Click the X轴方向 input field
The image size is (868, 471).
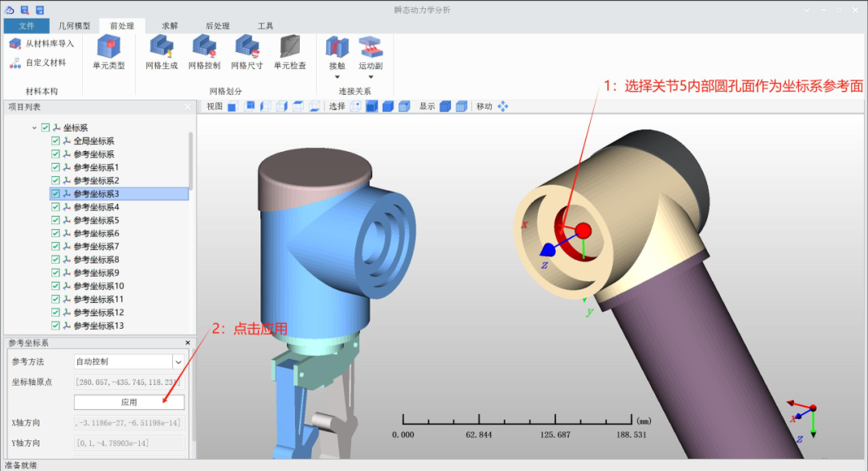click(129, 423)
